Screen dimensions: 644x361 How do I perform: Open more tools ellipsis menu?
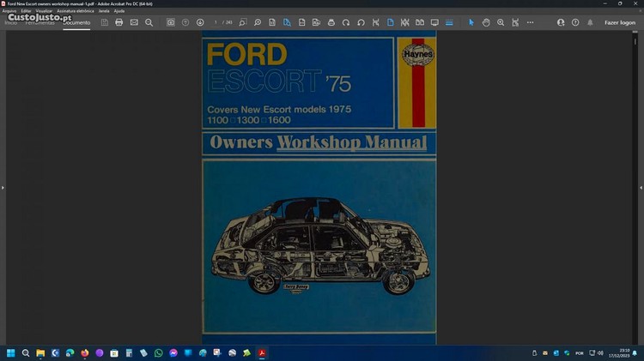530,22
